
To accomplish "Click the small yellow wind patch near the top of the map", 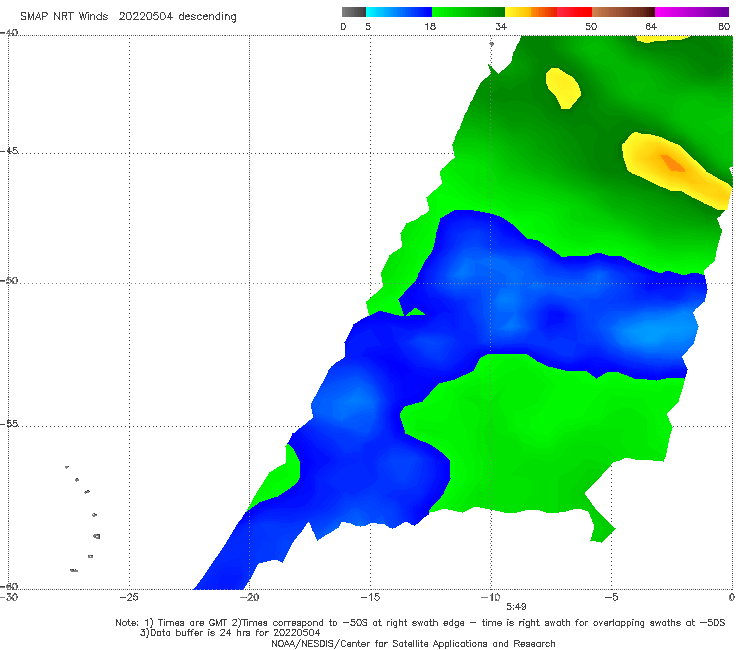I will tap(563, 88).
